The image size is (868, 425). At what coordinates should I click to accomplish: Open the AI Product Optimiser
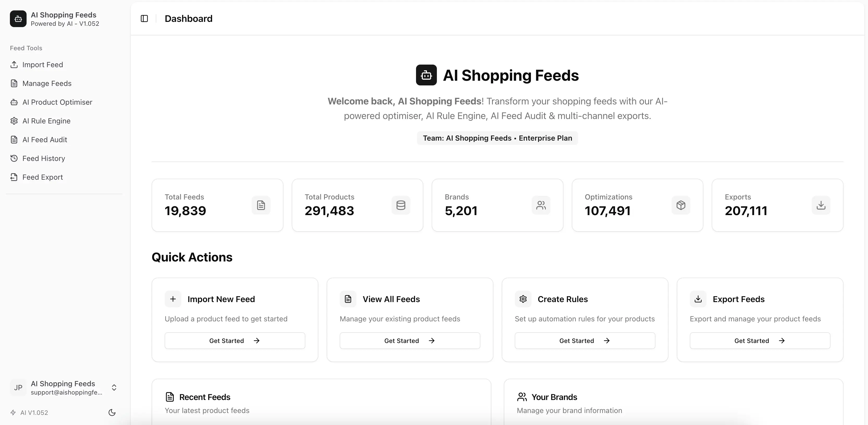click(x=57, y=102)
